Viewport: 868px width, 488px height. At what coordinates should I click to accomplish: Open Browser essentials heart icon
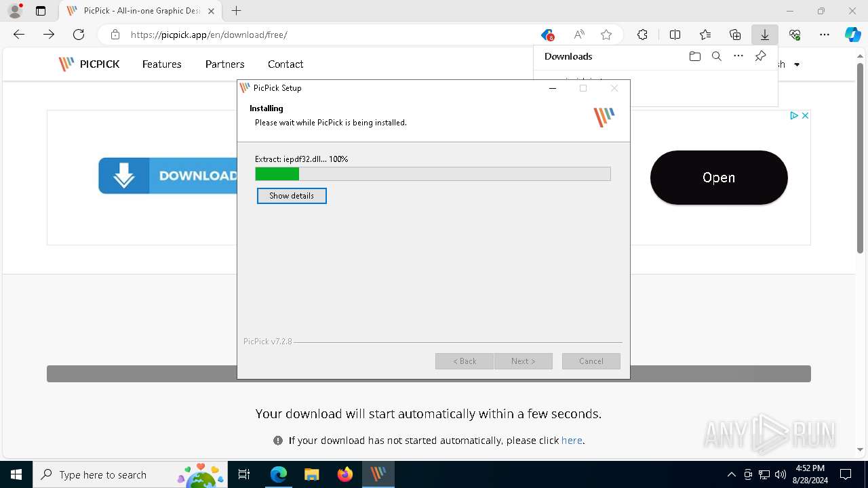pos(795,35)
